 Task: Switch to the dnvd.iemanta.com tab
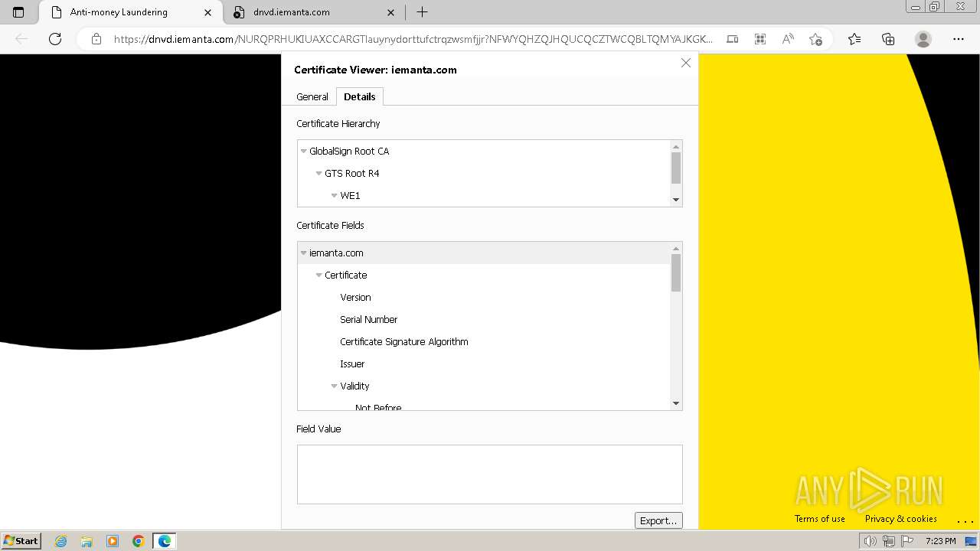pyautogui.click(x=315, y=12)
